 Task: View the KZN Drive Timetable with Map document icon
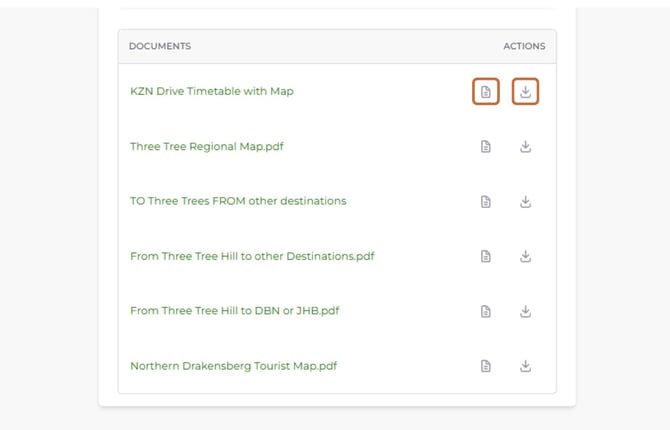[x=485, y=91]
